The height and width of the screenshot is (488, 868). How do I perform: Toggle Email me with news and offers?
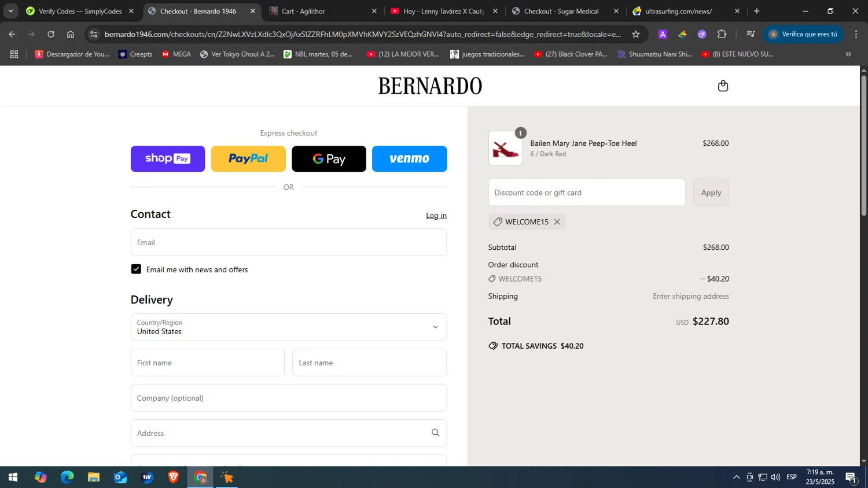[136, 269]
